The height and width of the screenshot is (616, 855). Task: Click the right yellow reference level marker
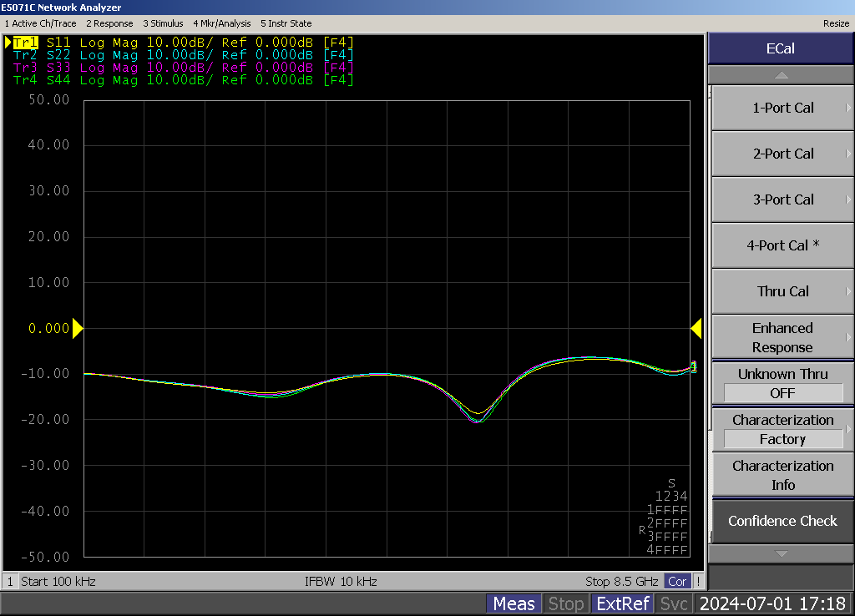(696, 329)
